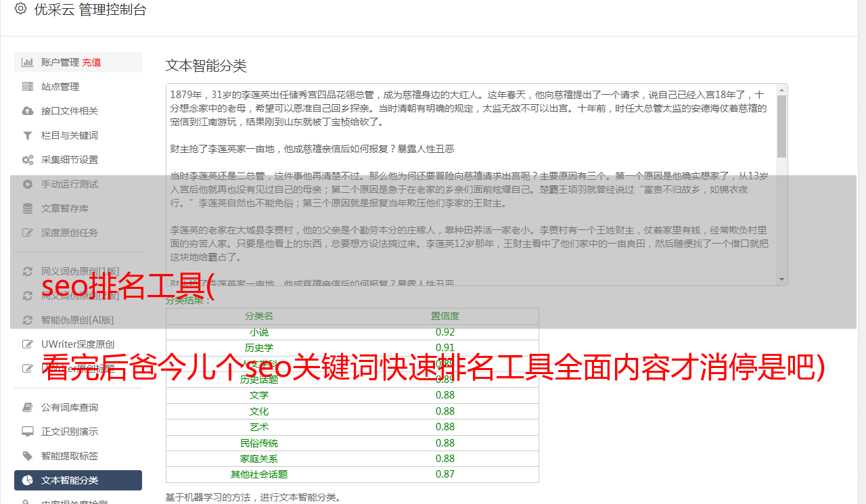This screenshot has height=504, width=866.
Task: Select the 文学 category cell
Action: click(259, 395)
